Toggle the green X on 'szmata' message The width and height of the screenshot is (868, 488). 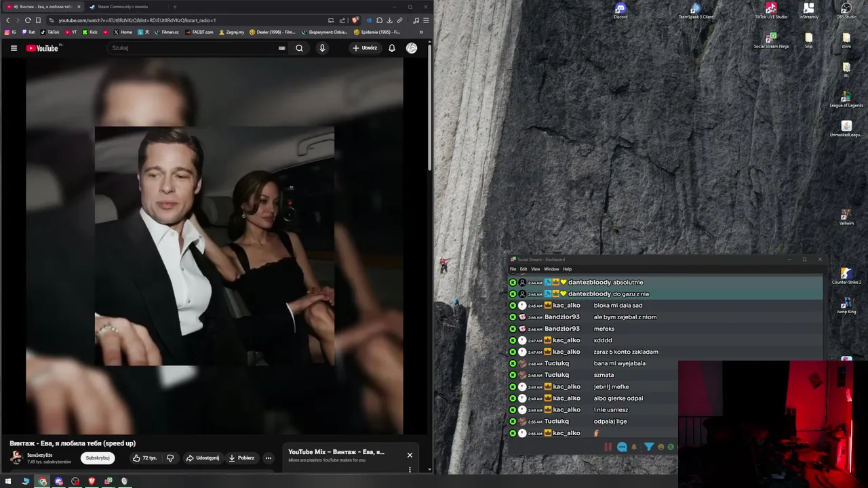point(513,375)
